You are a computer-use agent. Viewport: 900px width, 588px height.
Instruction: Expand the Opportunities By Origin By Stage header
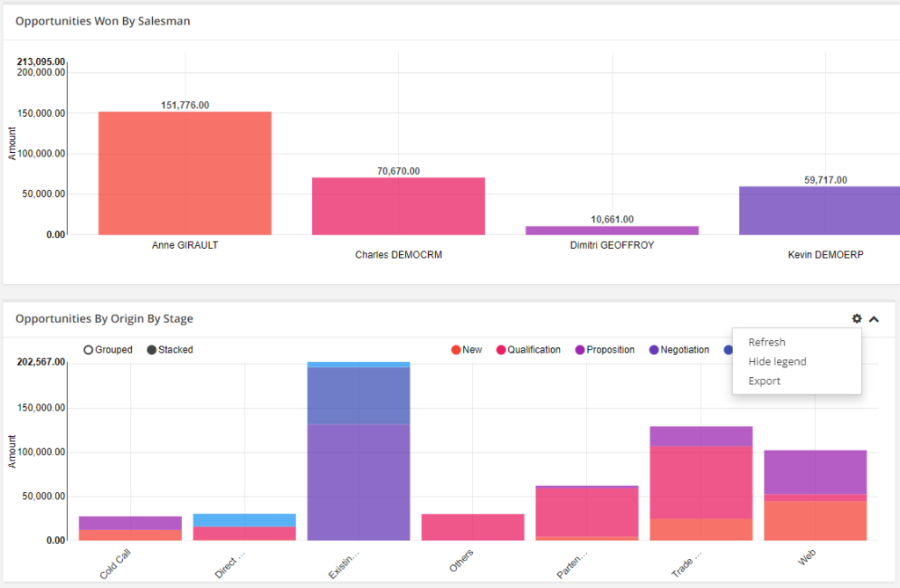874,319
